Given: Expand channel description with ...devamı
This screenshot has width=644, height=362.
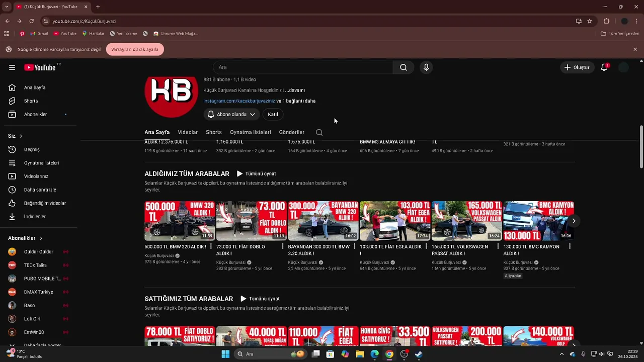Looking at the screenshot, I should pyautogui.click(x=295, y=90).
